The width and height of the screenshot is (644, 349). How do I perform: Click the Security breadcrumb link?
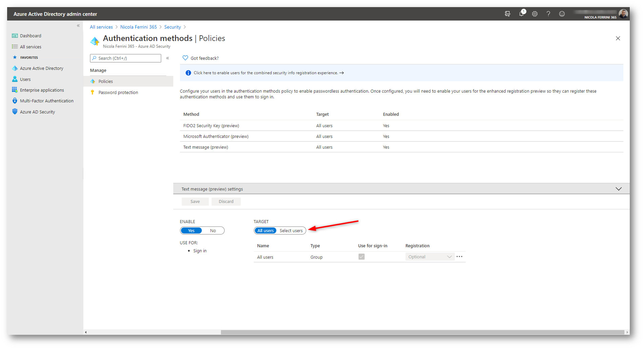coord(173,27)
